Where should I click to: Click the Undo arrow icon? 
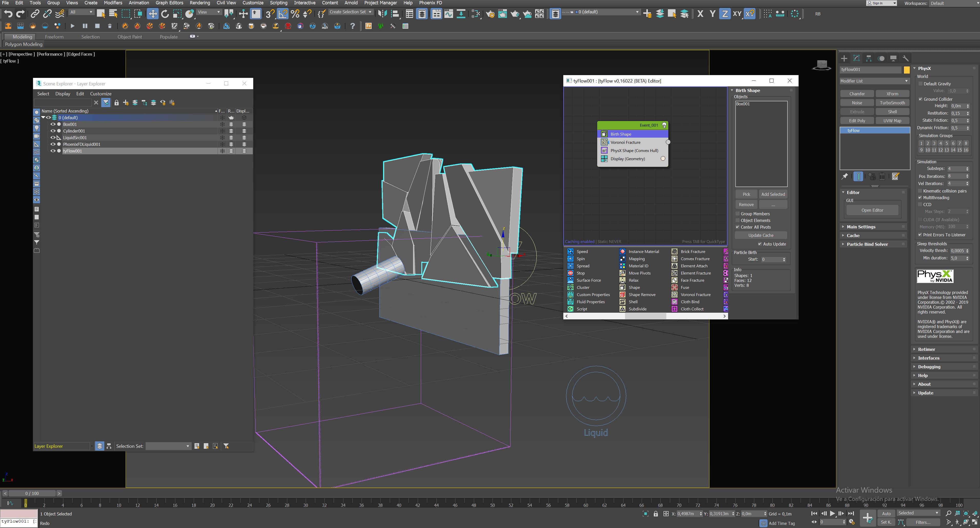pos(8,14)
